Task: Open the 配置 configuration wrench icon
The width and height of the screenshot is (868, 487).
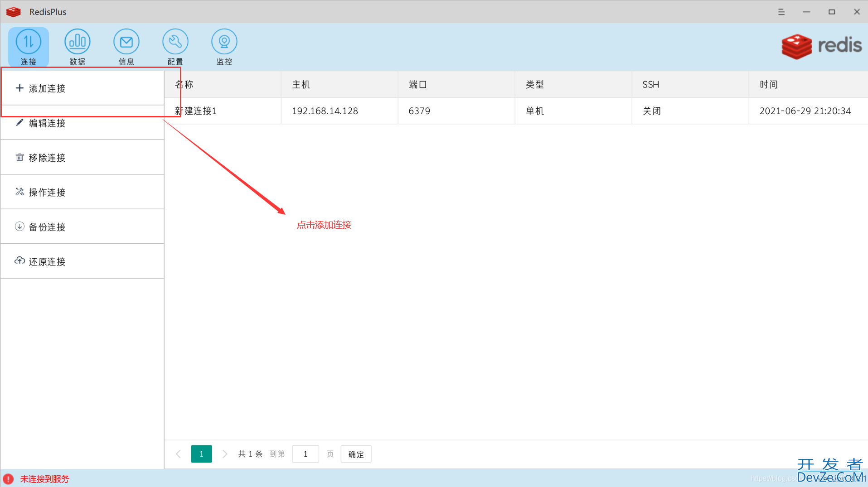Action: tap(175, 47)
